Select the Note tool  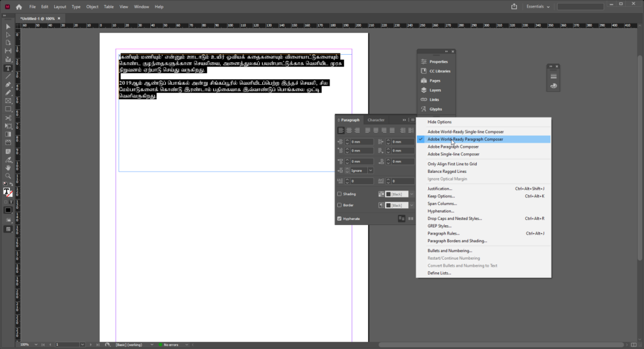point(8,152)
